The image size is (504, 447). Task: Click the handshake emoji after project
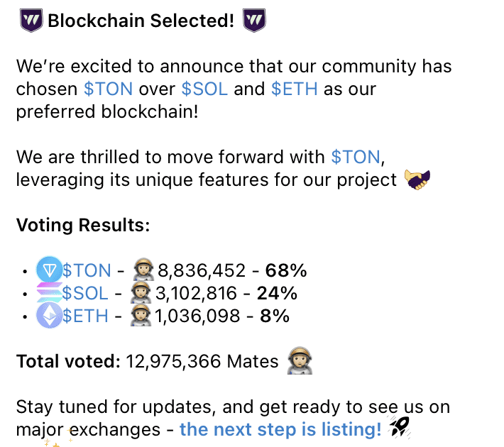click(x=417, y=180)
